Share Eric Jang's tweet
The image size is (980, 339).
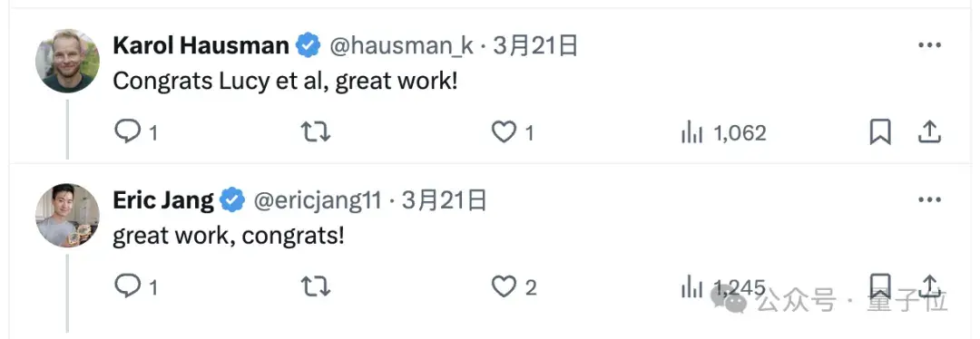(x=930, y=286)
